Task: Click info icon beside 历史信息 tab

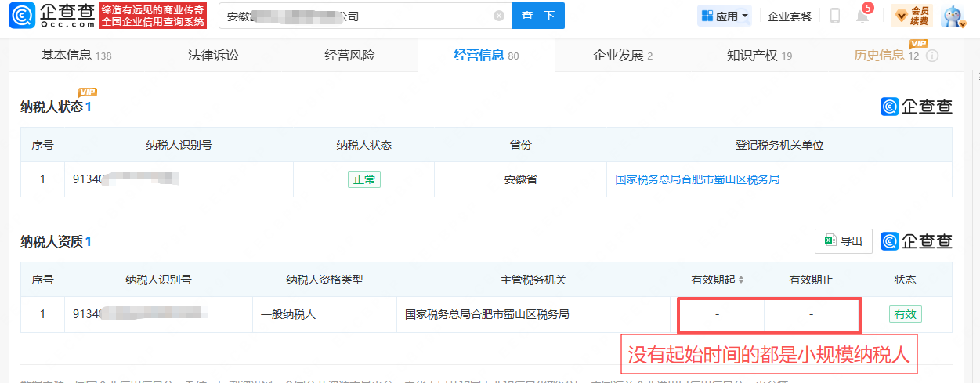Action: point(932,56)
